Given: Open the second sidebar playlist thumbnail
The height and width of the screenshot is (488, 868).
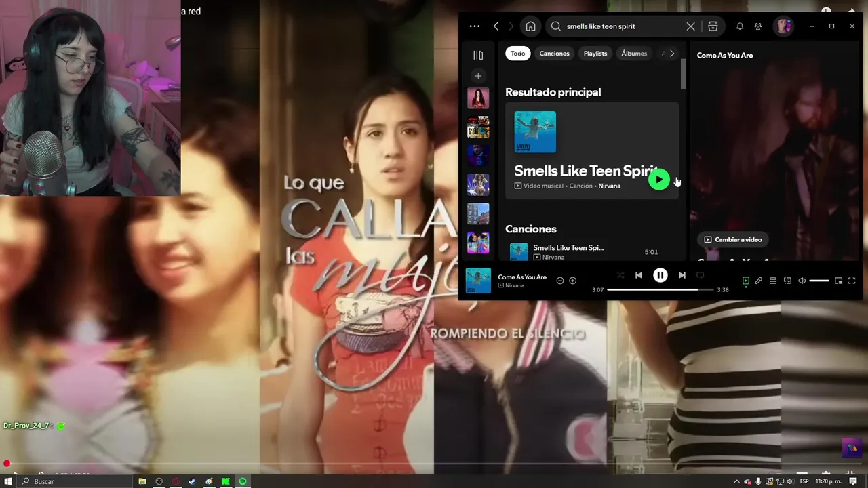Looking at the screenshot, I should [x=478, y=127].
